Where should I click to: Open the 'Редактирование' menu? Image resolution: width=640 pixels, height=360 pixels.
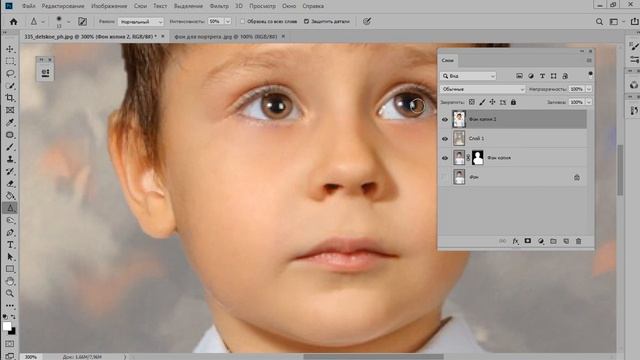pos(63,6)
